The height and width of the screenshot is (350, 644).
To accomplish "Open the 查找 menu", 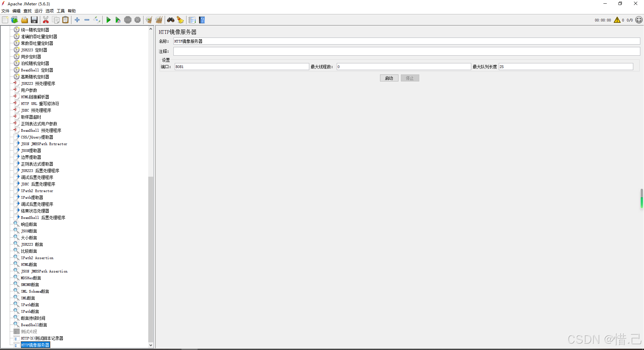I will pyautogui.click(x=28, y=11).
